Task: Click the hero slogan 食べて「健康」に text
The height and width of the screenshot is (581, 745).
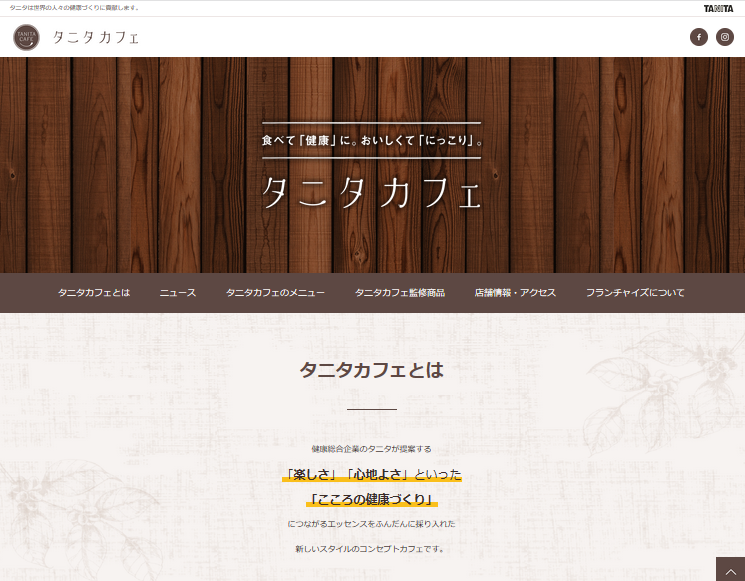Action: tap(372, 140)
